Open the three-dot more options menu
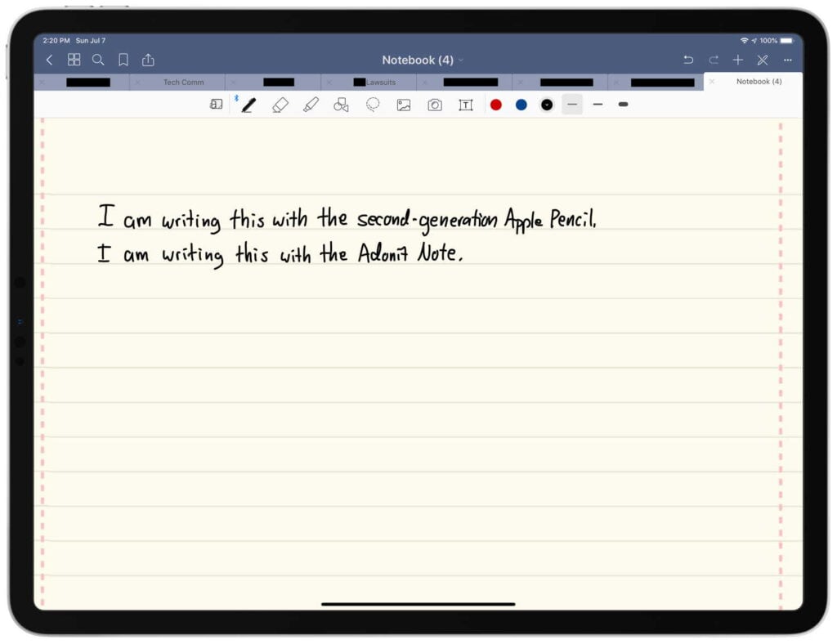 (787, 60)
